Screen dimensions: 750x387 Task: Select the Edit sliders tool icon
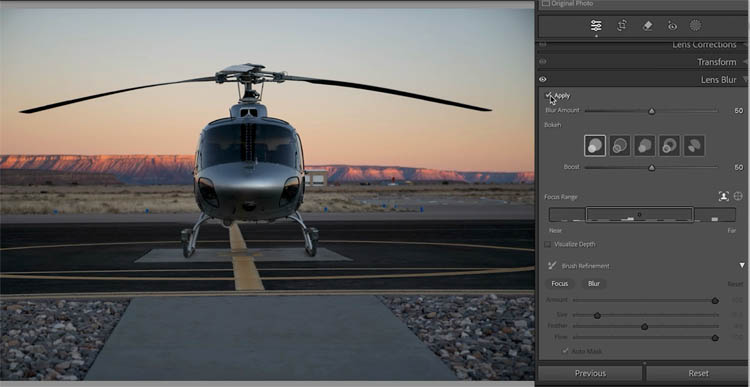pyautogui.click(x=596, y=25)
